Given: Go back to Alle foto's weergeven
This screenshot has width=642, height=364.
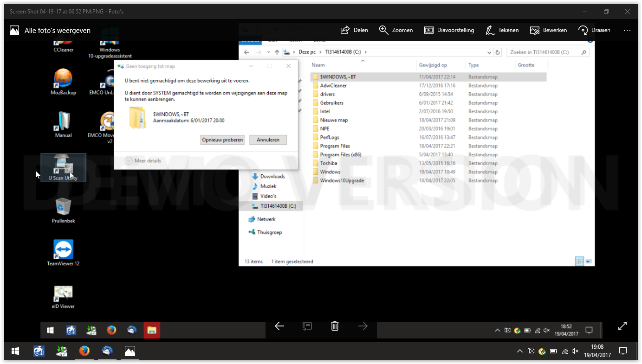Looking at the screenshot, I should 50,30.
